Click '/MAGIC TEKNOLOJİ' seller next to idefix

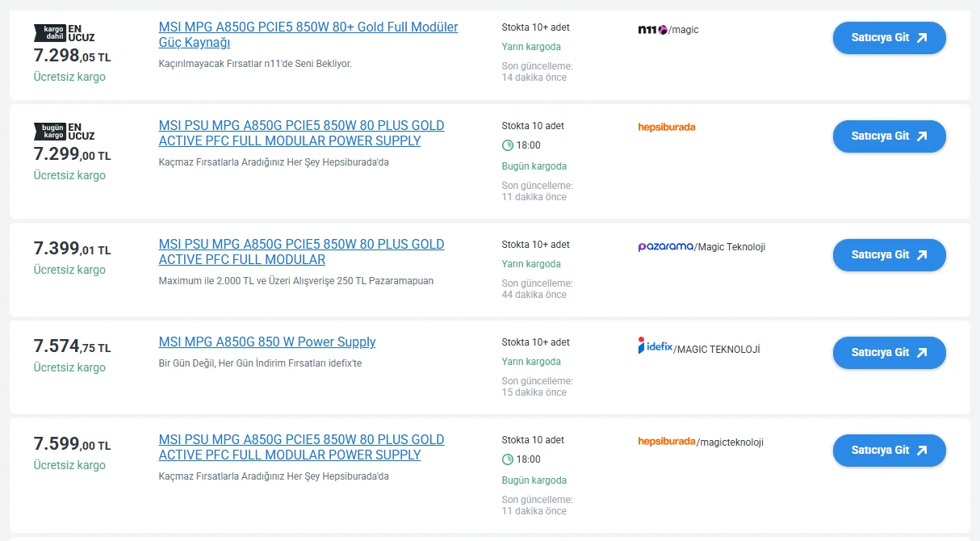point(717,350)
